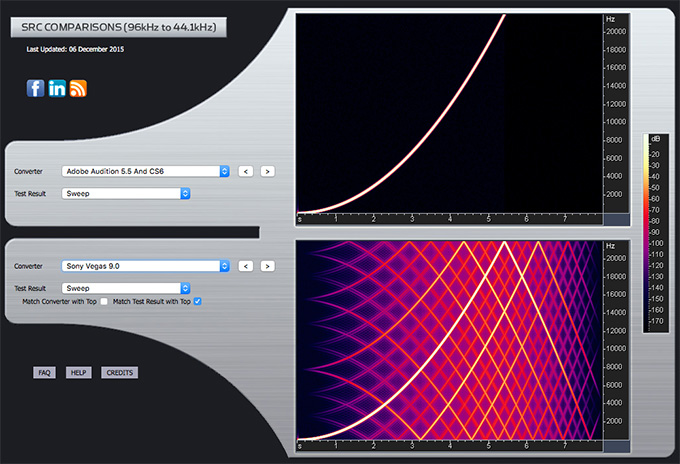Image resolution: width=680 pixels, height=464 pixels.
Task: Open the top Test Result Sweep dropdown
Action: [126, 193]
